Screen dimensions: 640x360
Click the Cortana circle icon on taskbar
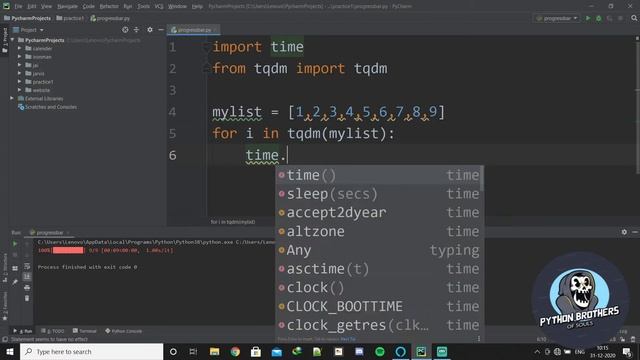click(173, 351)
